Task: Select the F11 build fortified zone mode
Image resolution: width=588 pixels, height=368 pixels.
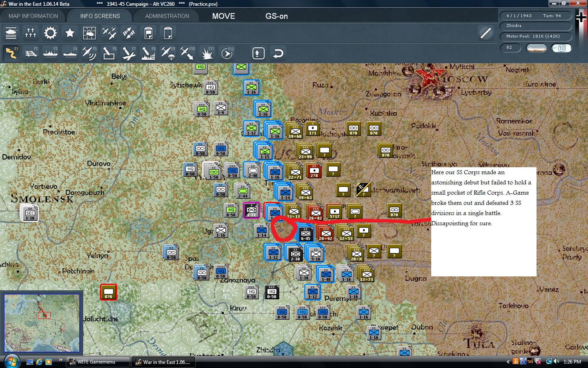Action: (207, 53)
